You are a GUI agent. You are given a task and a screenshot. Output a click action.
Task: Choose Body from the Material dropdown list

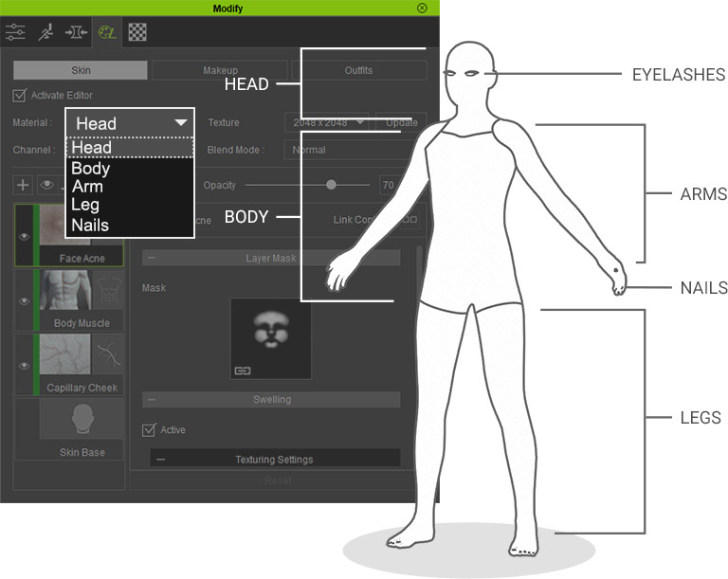pos(91,169)
